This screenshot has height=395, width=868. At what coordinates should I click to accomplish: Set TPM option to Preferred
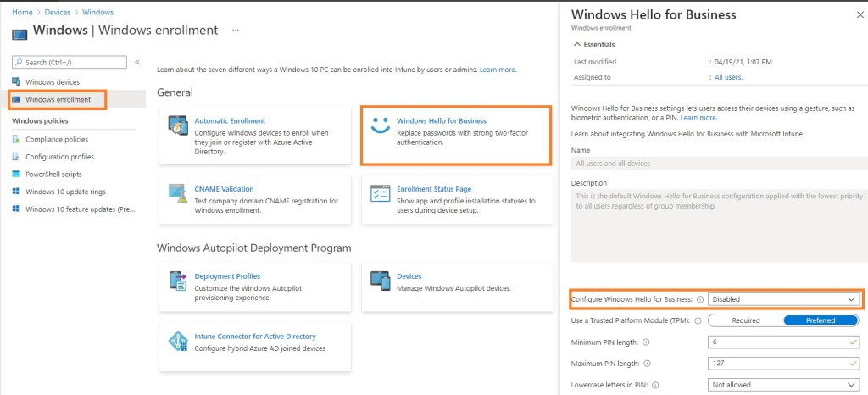(821, 320)
